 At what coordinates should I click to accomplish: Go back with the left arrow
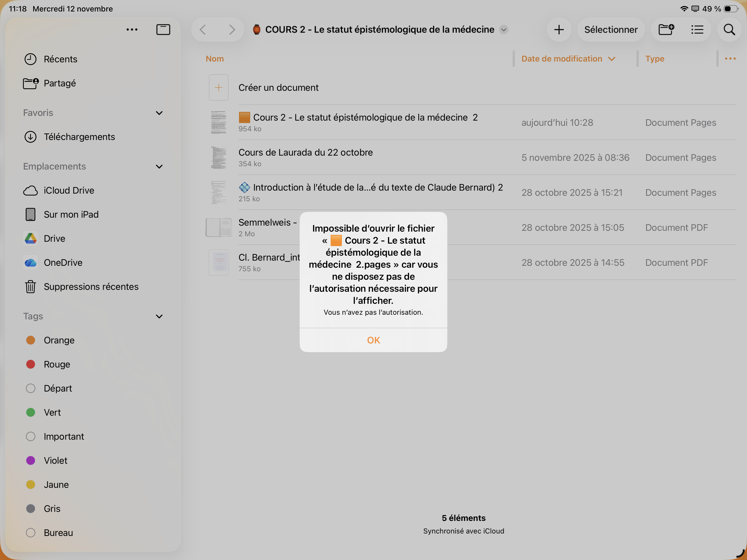[203, 30]
